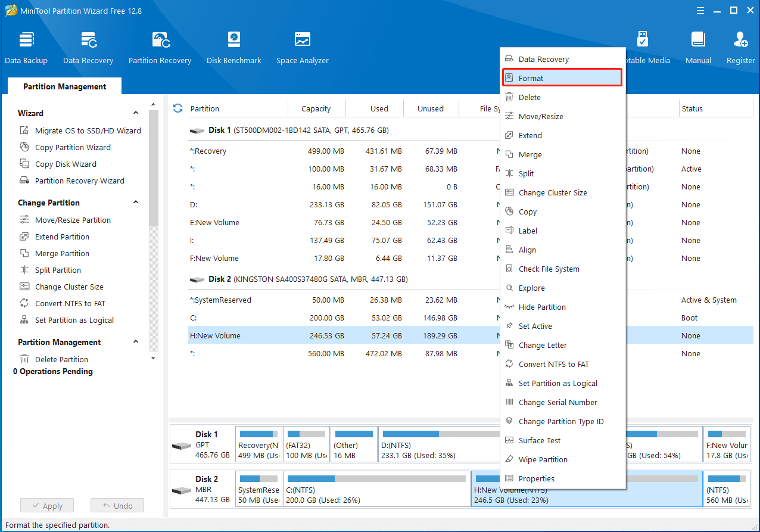The width and height of the screenshot is (760, 532).
Task: Choose Change Serial Number in the context menu
Action: pyautogui.click(x=562, y=402)
